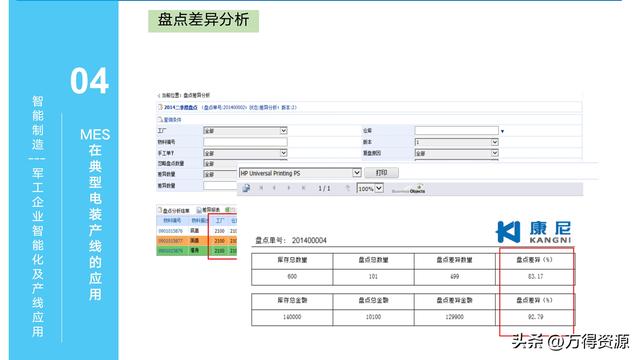This screenshot has height=360, width=640.
Task: Open the 版本 dropdown showing 1
Action: [x=456, y=142]
